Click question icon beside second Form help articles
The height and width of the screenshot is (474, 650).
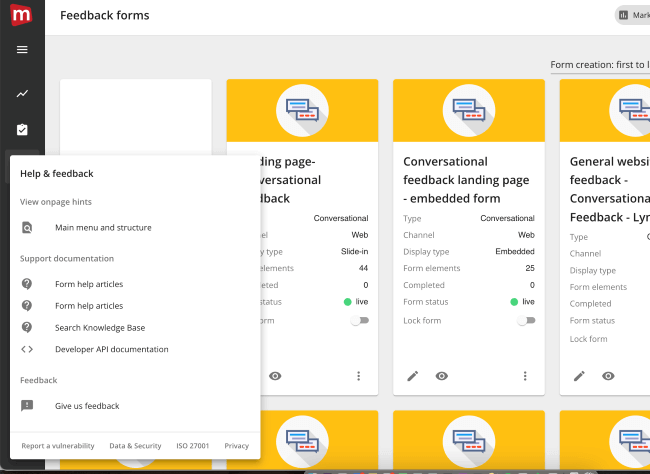pos(27,306)
